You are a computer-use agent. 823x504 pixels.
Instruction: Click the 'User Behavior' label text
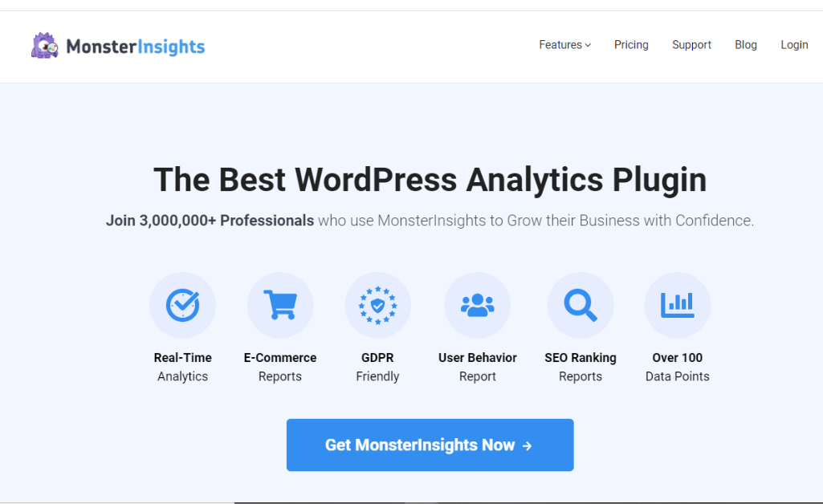tap(478, 358)
